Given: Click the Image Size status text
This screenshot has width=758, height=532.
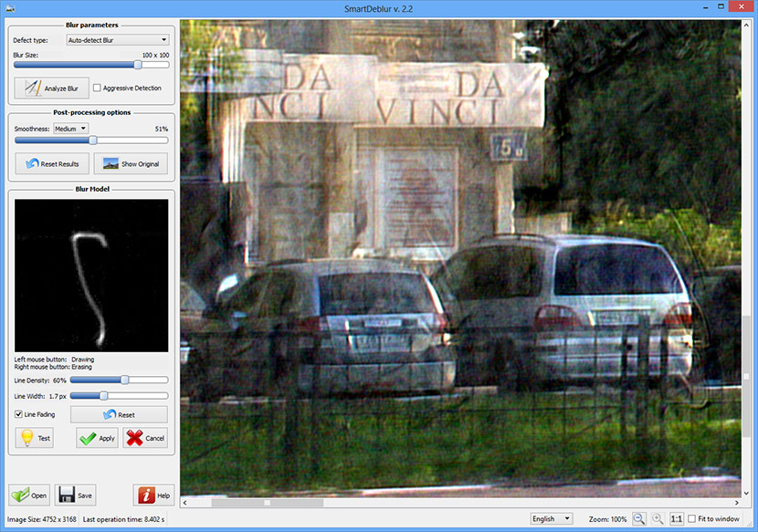Looking at the screenshot, I should coord(42,519).
